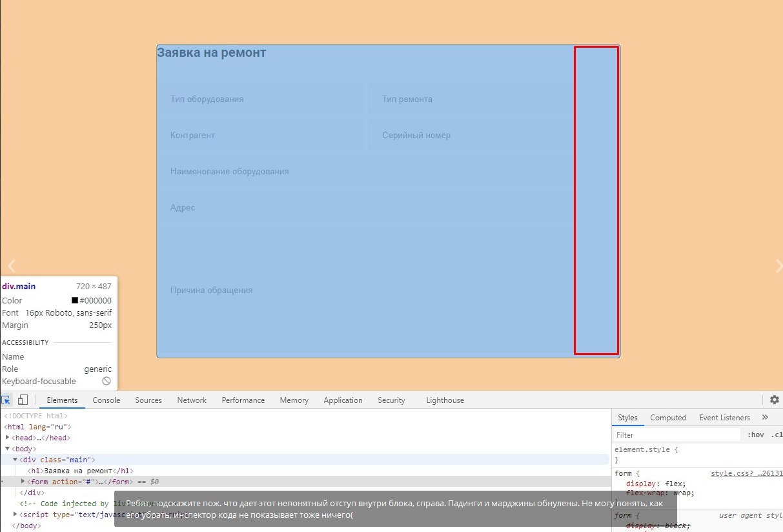783x532 pixels.
Task: Select the Event Listeners pane tab
Action: [725, 418]
